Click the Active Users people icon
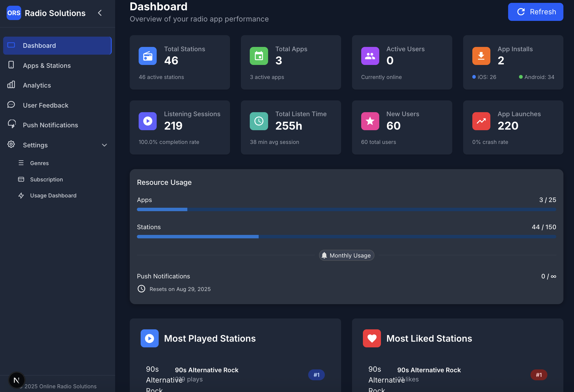This screenshot has height=392, width=574. (370, 56)
